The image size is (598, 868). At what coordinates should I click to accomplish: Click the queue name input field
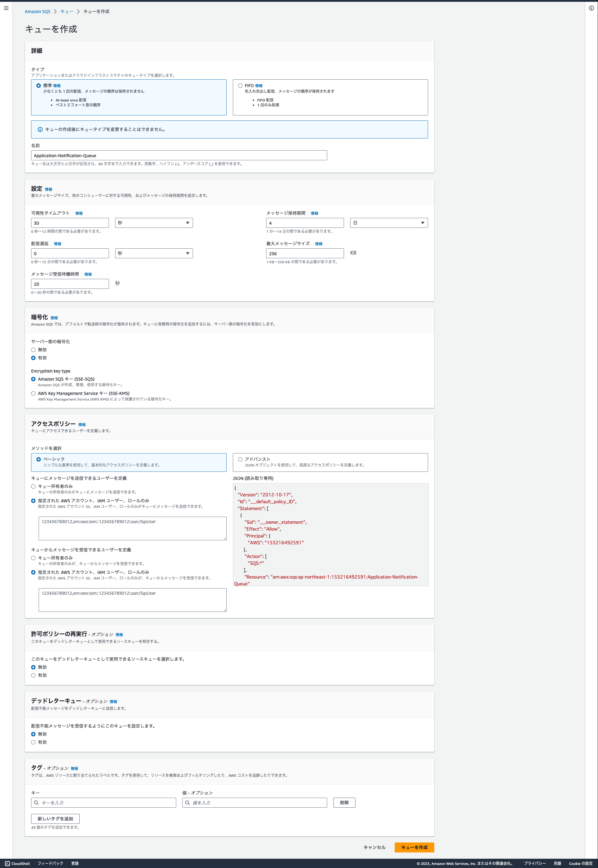179,156
